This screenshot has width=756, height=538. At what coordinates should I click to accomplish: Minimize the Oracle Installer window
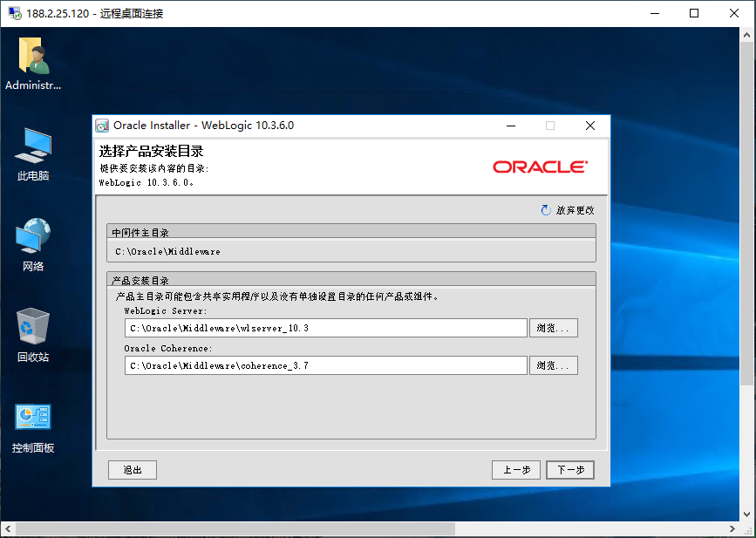point(511,126)
